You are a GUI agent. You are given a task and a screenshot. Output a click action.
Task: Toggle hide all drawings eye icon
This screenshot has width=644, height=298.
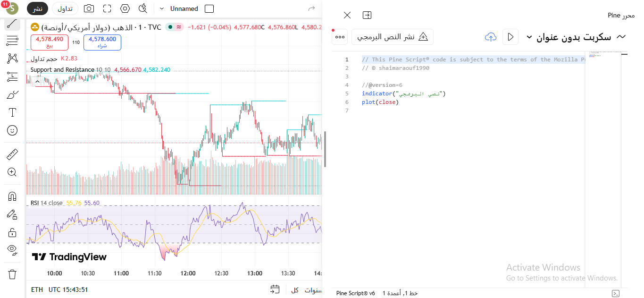click(12, 249)
